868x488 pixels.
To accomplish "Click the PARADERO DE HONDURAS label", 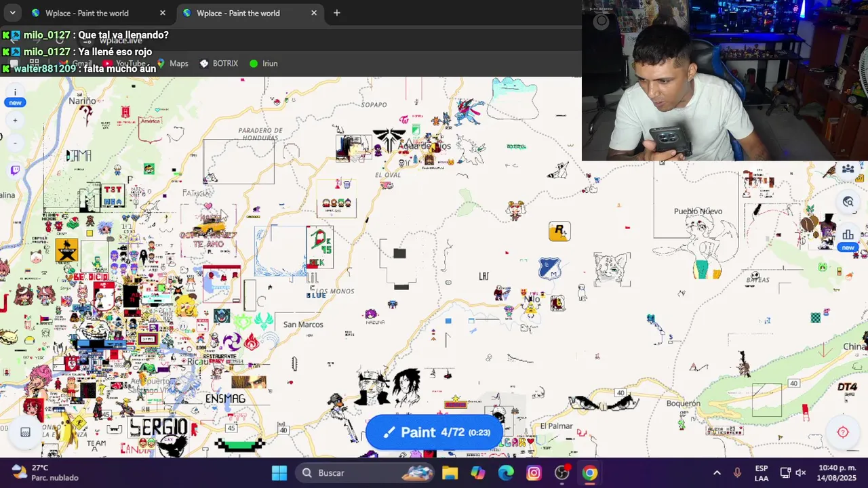I will (260, 134).
